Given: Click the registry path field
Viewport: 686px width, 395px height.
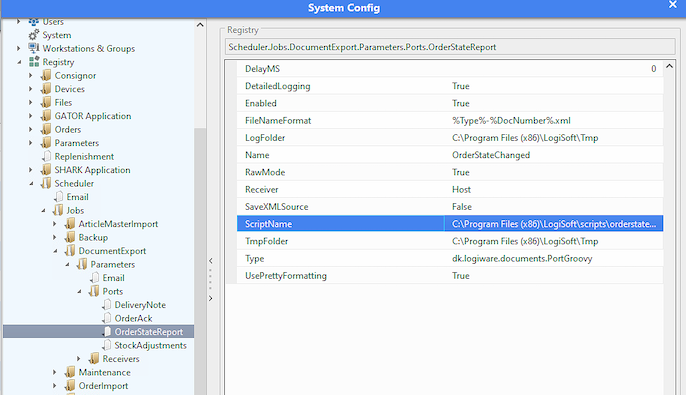Looking at the screenshot, I should coord(450,47).
